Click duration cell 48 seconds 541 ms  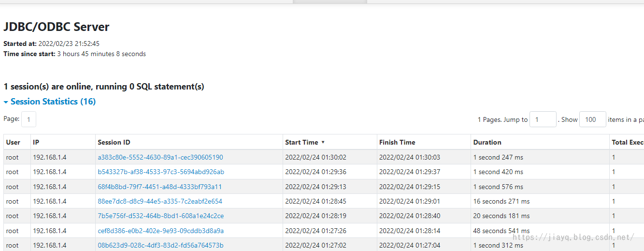click(501, 231)
